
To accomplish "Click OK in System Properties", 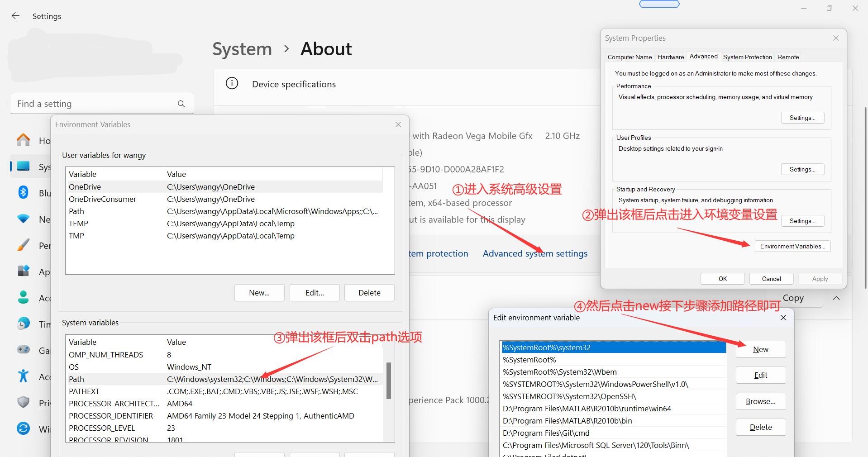I will pos(722,279).
